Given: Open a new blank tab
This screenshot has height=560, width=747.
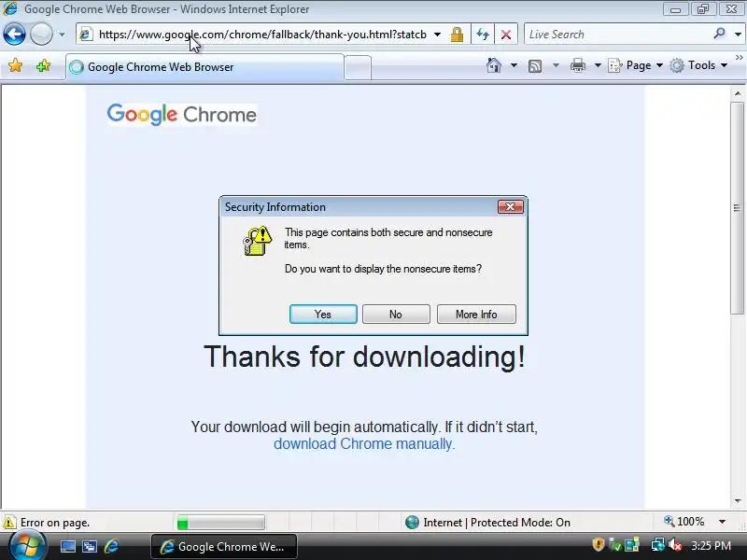Looking at the screenshot, I should point(358,67).
